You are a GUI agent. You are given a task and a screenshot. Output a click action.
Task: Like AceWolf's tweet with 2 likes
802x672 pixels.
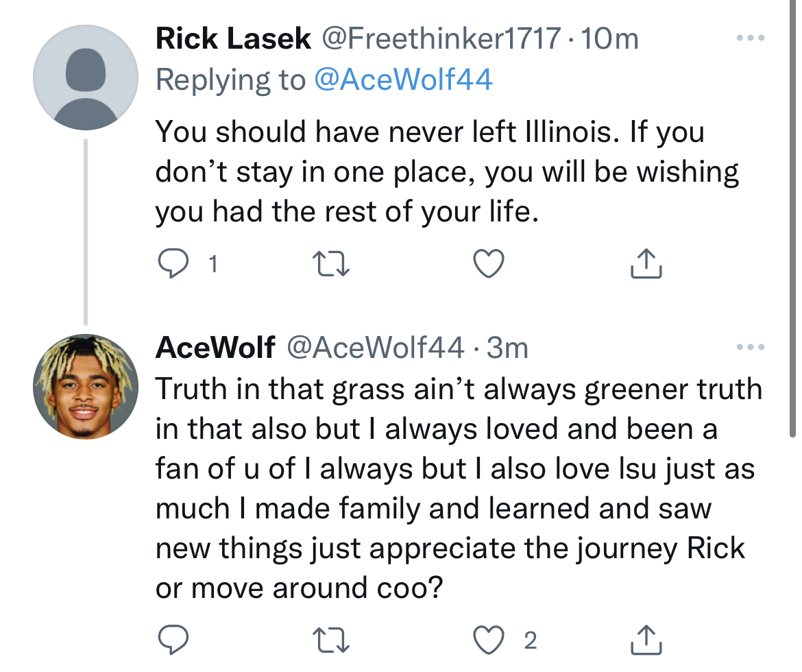click(x=489, y=640)
